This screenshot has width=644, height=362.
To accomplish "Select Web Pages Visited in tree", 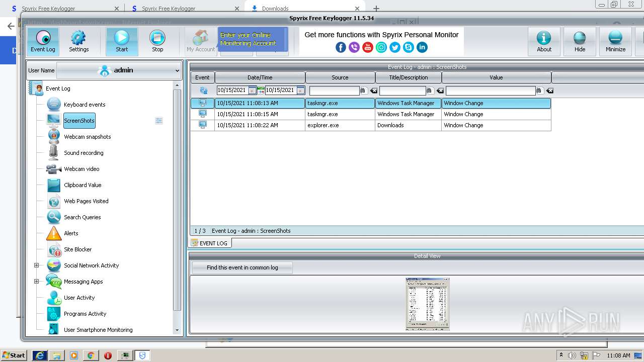I will click(x=86, y=201).
